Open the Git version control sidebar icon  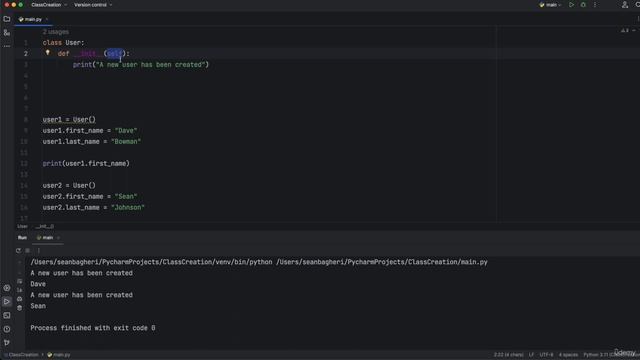[7, 342]
